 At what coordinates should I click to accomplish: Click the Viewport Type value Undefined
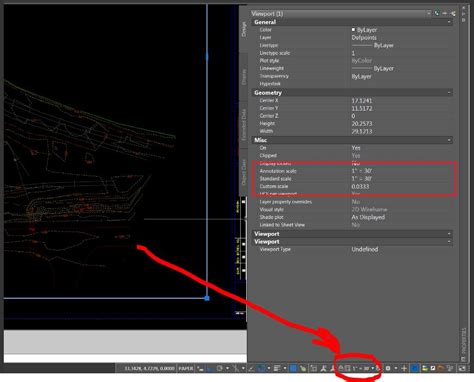coord(365,249)
